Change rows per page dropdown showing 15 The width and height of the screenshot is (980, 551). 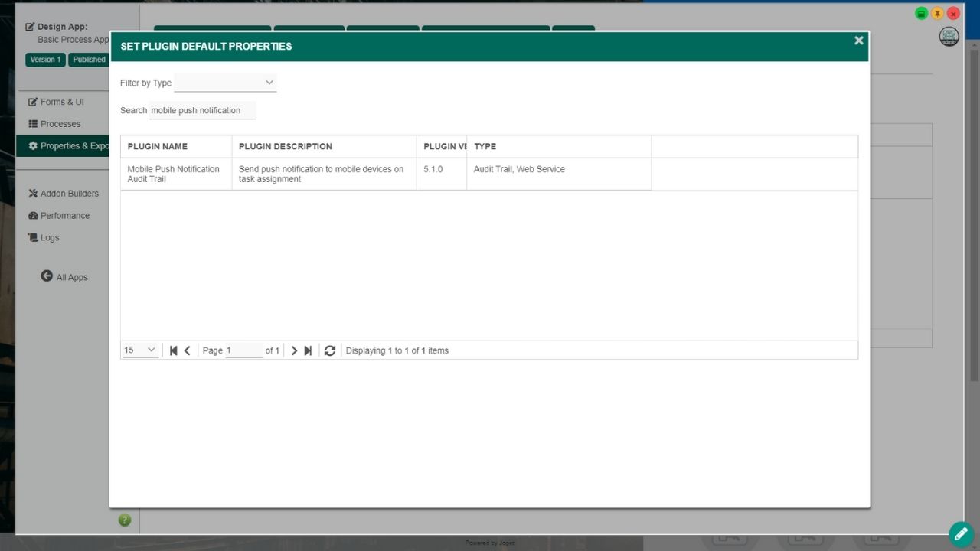pyautogui.click(x=140, y=350)
